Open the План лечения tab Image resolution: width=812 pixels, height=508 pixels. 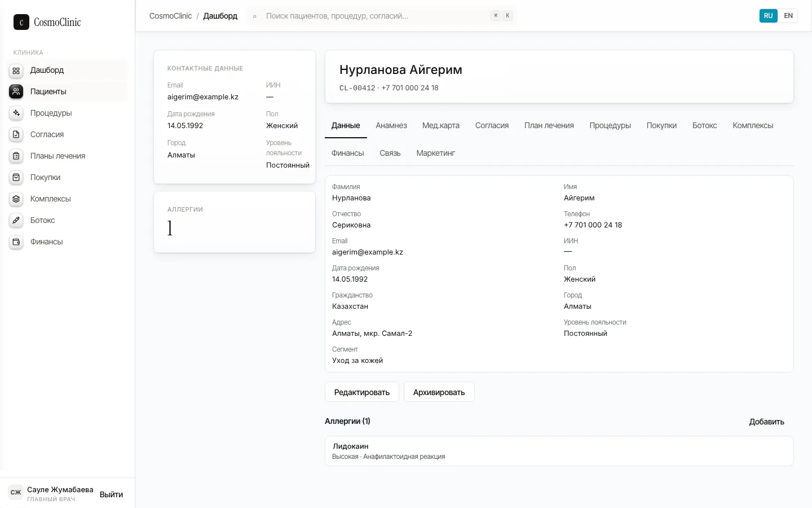pos(549,125)
